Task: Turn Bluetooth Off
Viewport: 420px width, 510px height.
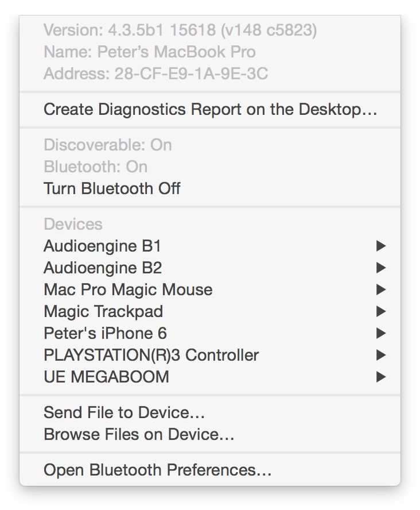Action: point(112,188)
